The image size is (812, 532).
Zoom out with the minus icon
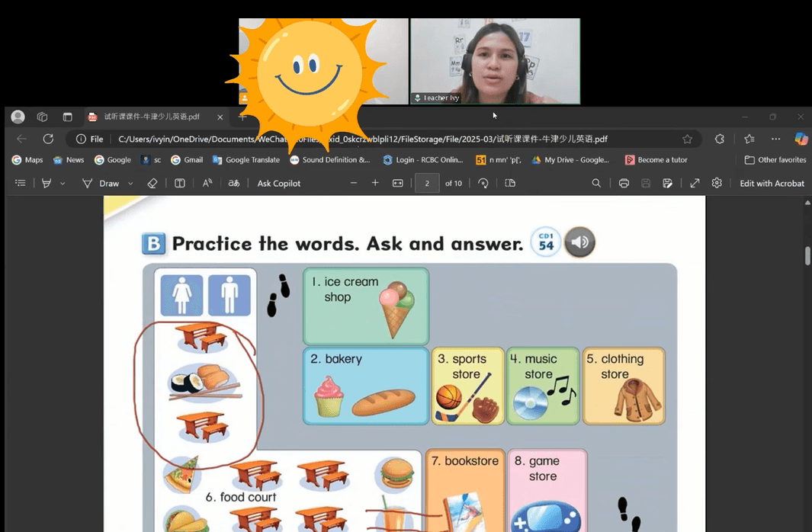pyautogui.click(x=354, y=183)
